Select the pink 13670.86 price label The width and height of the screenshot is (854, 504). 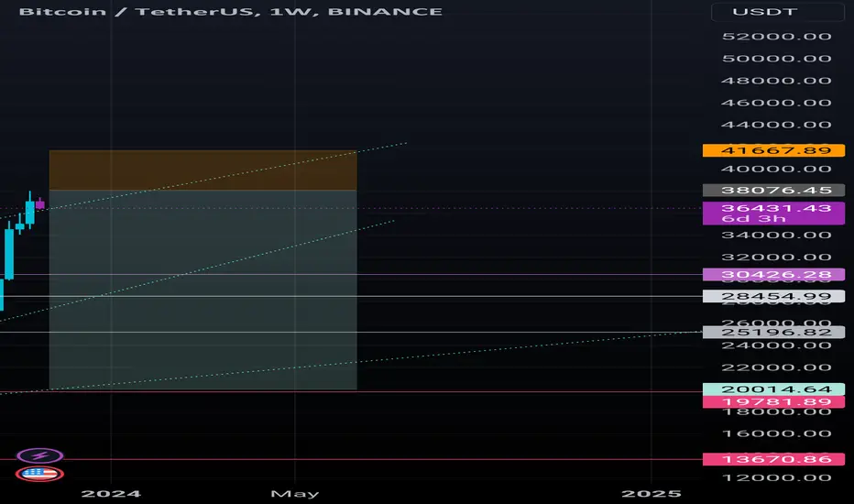pyautogui.click(x=768, y=458)
